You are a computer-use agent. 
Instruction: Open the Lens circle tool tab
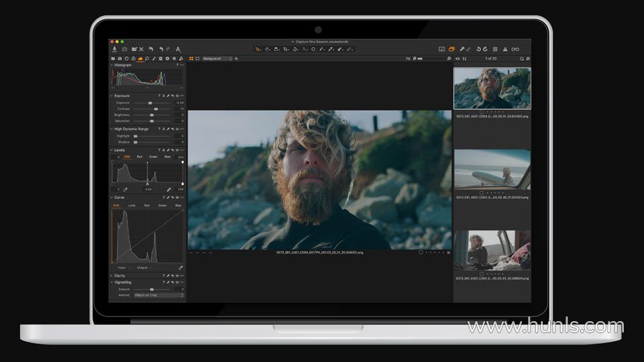click(127, 59)
